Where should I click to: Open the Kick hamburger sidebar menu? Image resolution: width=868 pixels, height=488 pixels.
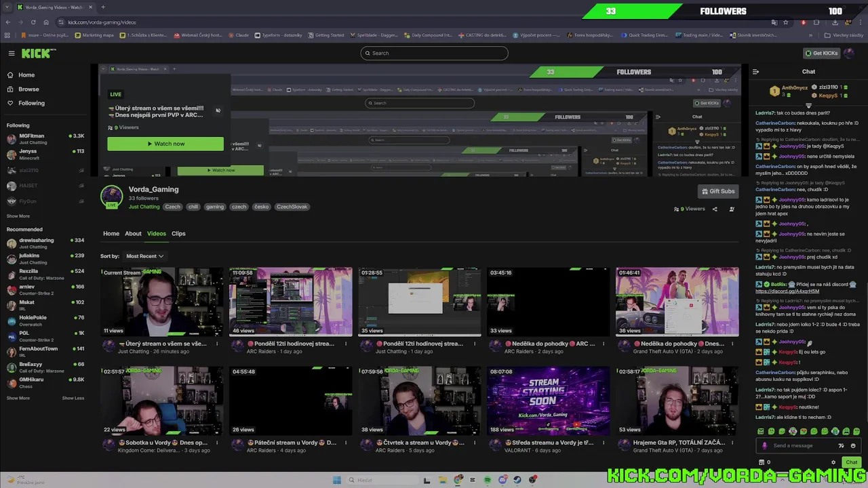click(x=12, y=54)
